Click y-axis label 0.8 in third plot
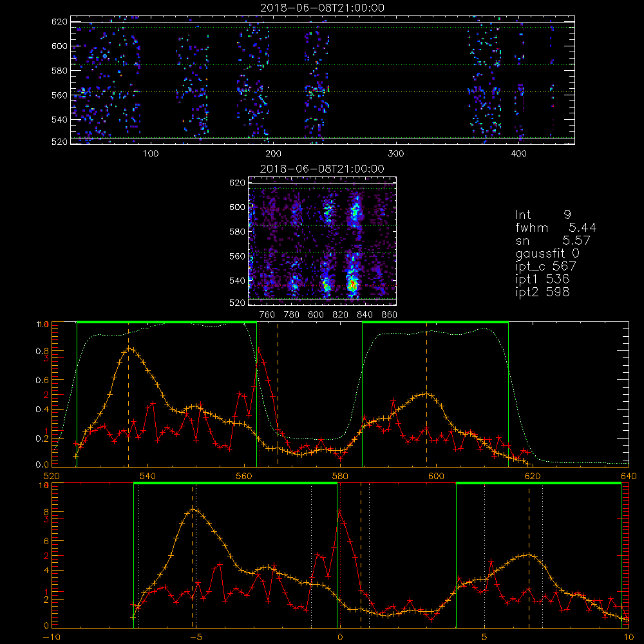Screen dimensions: 644x644 (x=41, y=351)
